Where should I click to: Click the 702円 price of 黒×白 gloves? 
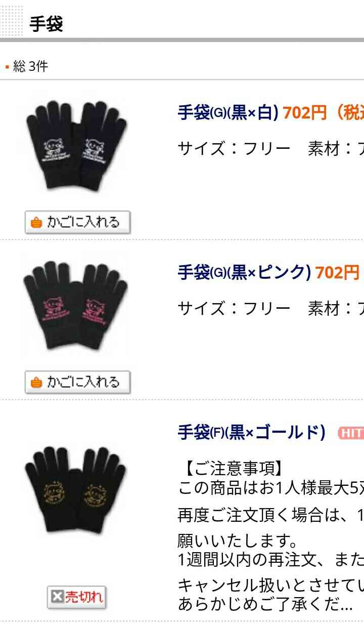305,112
